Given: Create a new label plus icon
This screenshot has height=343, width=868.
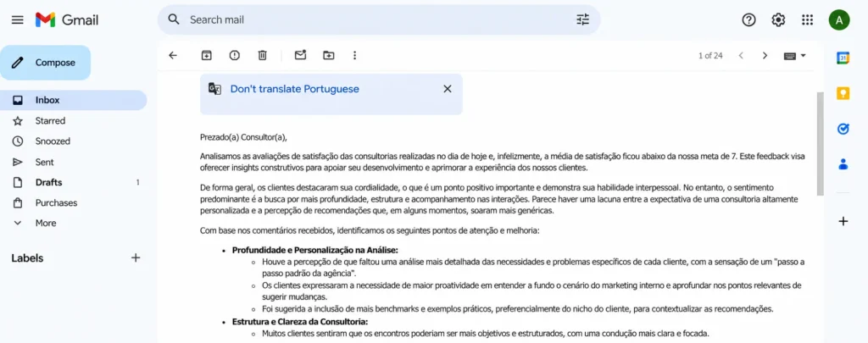Looking at the screenshot, I should pos(136,257).
